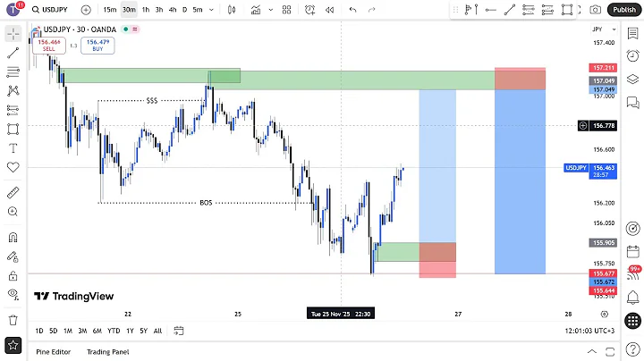Expand the dropdown beside the Indicators icon
Viewport: 644px width, 361px height.
(271, 10)
